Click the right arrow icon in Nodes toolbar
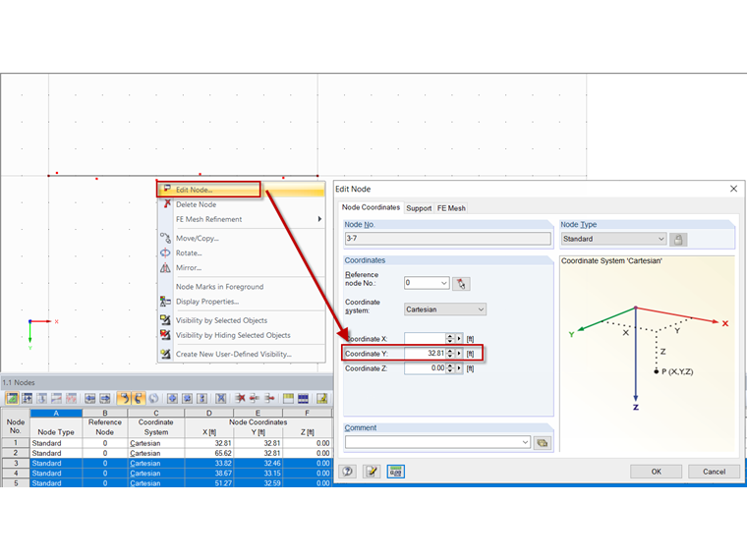 coord(105,398)
